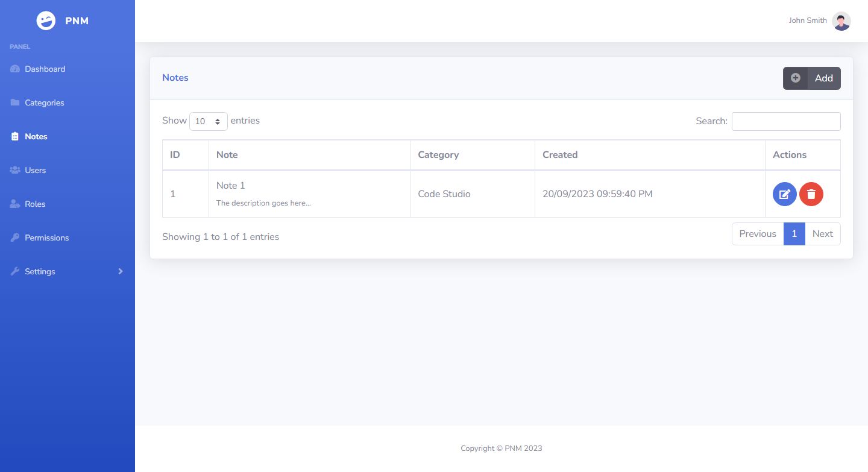Screen dimensions: 868x472
Task: Focus the Search input field
Action: tap(785, 121)
